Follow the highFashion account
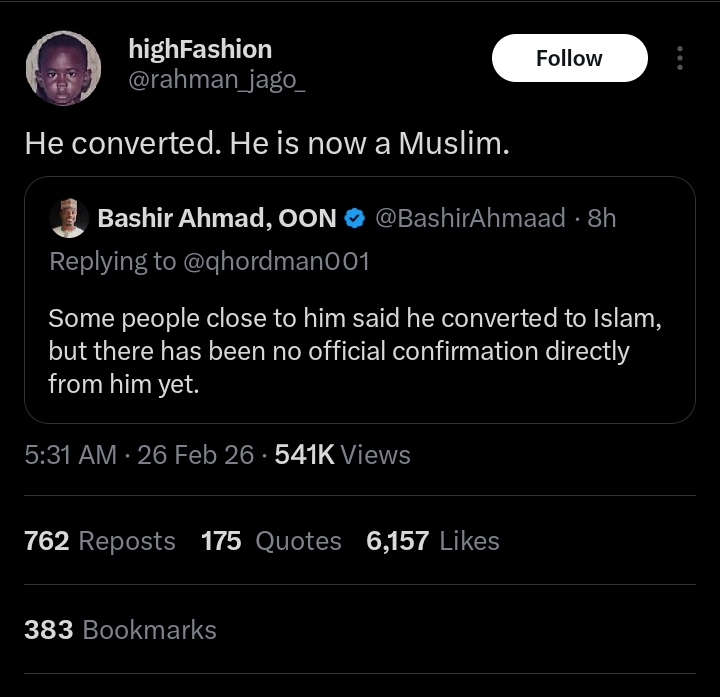 [x=569, y=58]
